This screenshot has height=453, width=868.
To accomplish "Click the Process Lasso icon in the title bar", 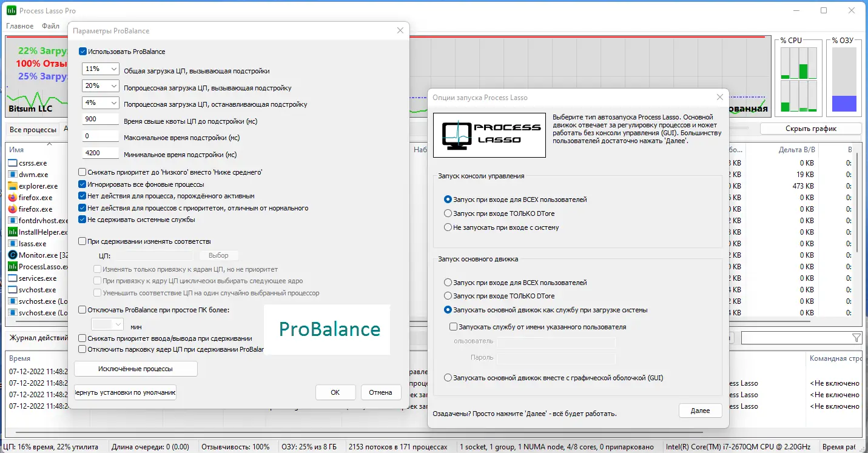I will pyautogui.click(x=11, y=10).
